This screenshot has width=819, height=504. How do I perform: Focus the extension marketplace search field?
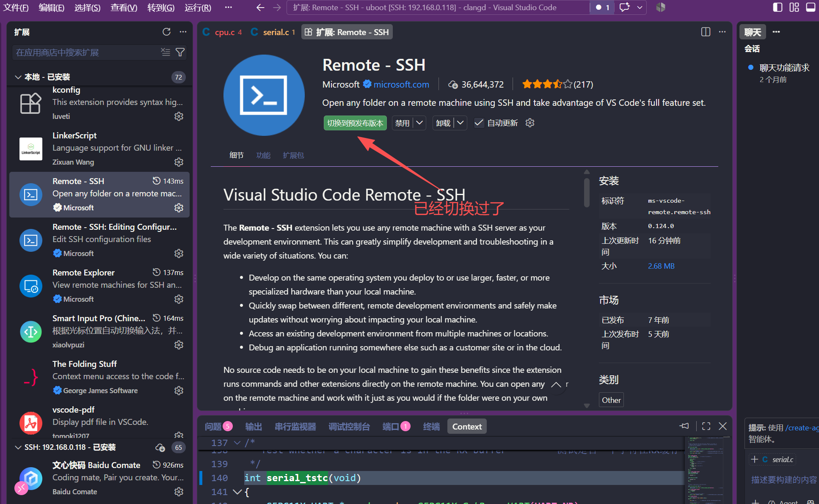(x=87, y=52)
